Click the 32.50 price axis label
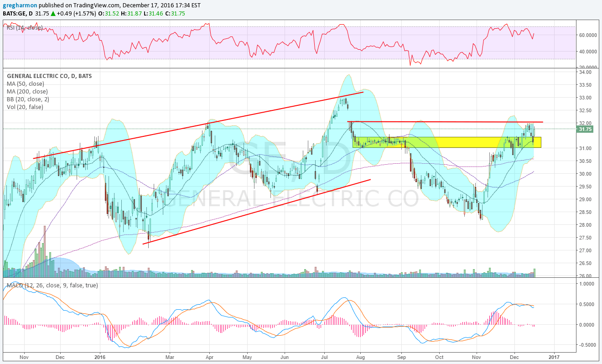 (x=585, y=110)
